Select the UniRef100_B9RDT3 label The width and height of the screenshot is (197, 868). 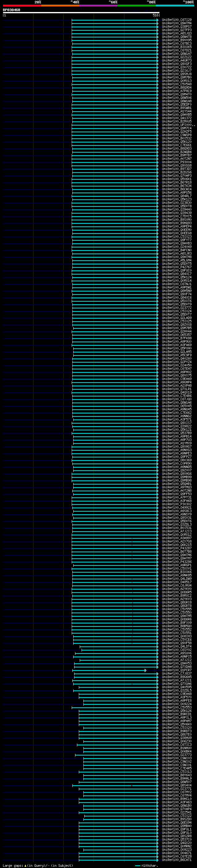coord(177,731)
